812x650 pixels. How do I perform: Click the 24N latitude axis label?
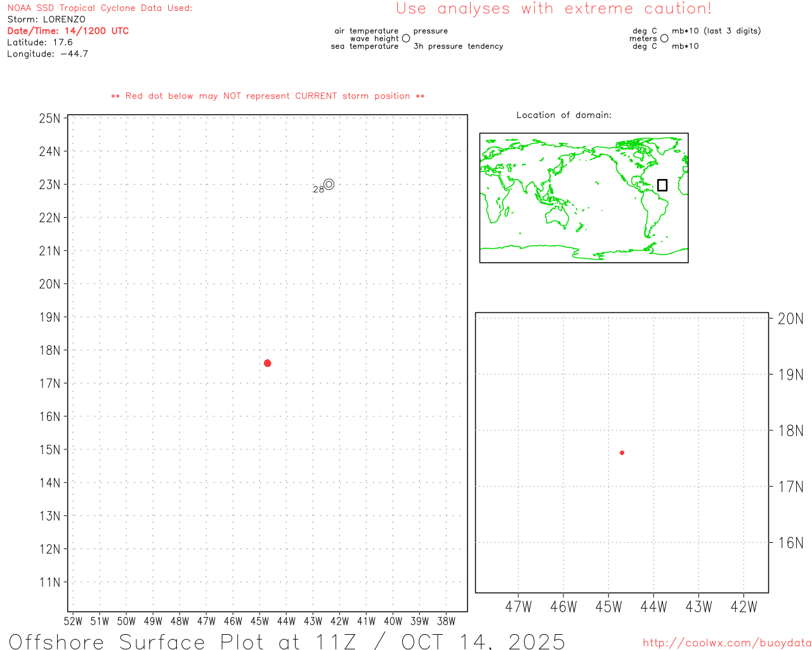tap(50, 152)
